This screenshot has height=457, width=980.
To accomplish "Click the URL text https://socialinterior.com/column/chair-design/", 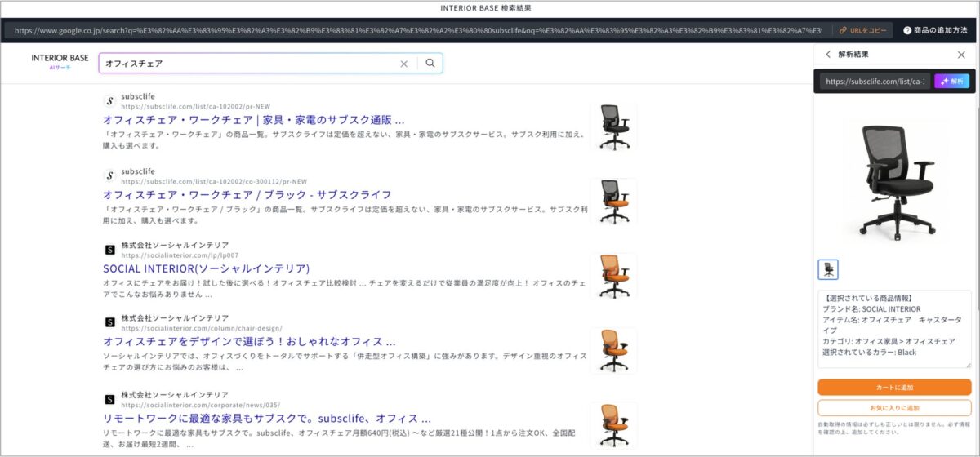I will (x=201, y=328).
